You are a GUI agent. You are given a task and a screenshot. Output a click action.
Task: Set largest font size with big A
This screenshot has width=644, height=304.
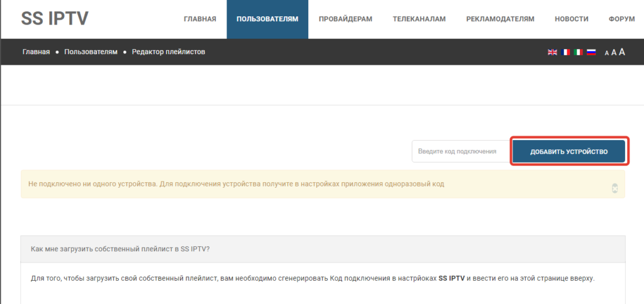coord(622,52)
